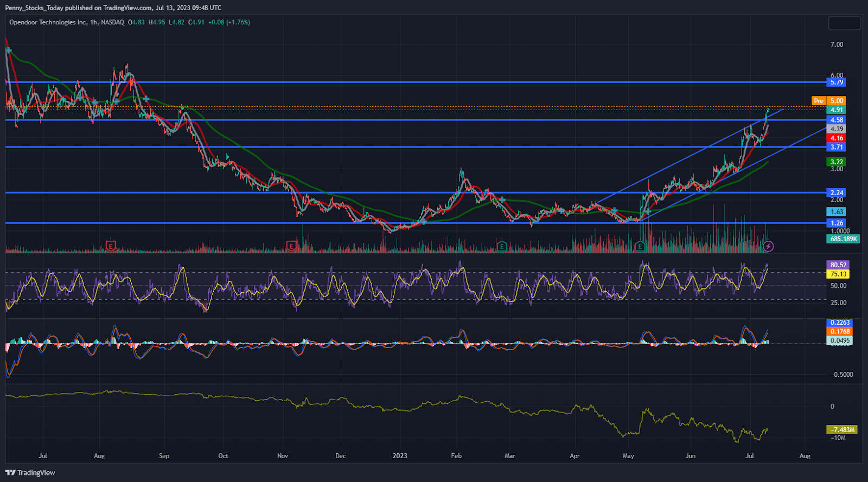Image resolution: width=868 pixels, height=482 pixels.
Task: Click the 75.13 yellow RSI average label
Action: pos(838,274)
